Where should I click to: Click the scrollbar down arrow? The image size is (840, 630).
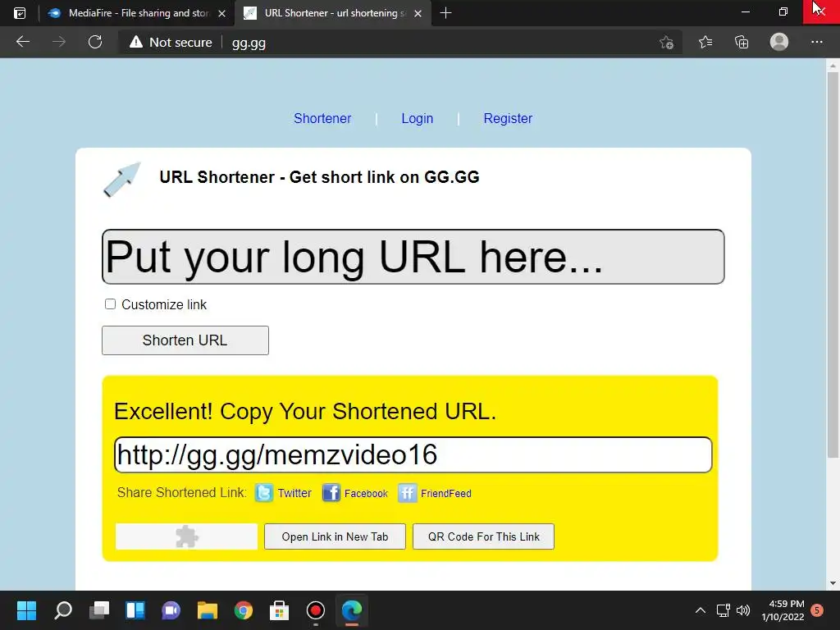tap(833, 583)
